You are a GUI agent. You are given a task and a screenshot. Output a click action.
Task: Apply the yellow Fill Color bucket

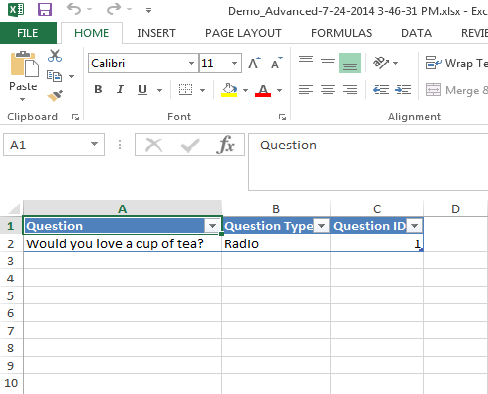(229, 90)
